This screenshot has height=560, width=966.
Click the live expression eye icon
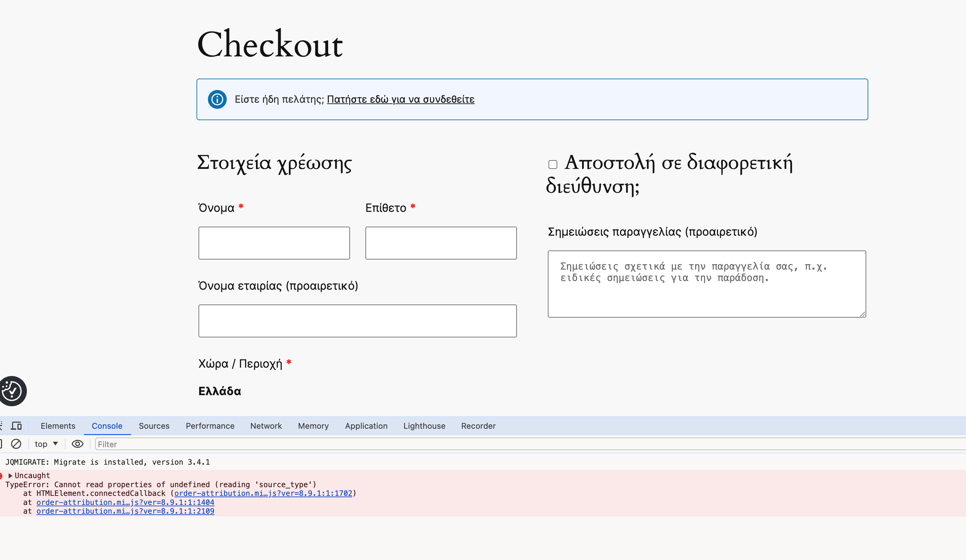(78, 444)
